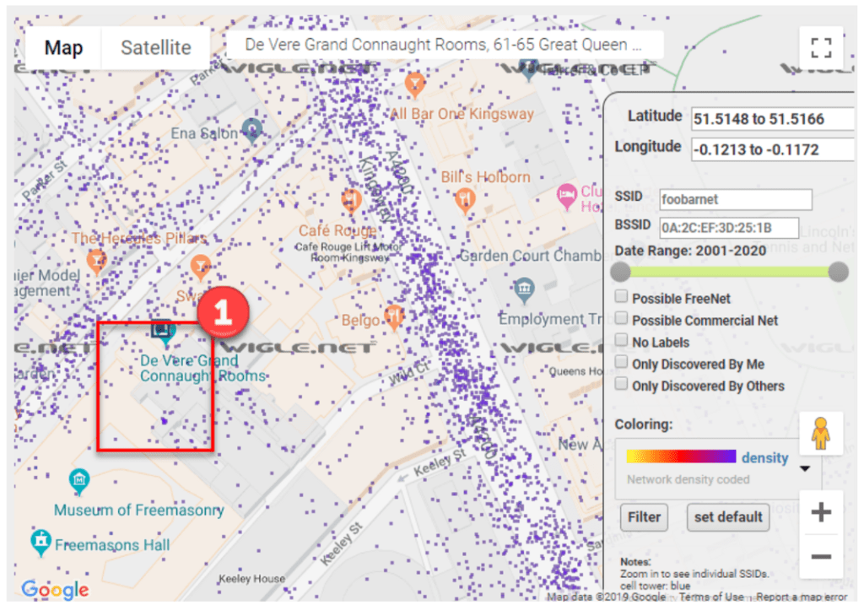Switch to Map view tab
This screenshot has width=864, height=616.
tap(63, 48)
